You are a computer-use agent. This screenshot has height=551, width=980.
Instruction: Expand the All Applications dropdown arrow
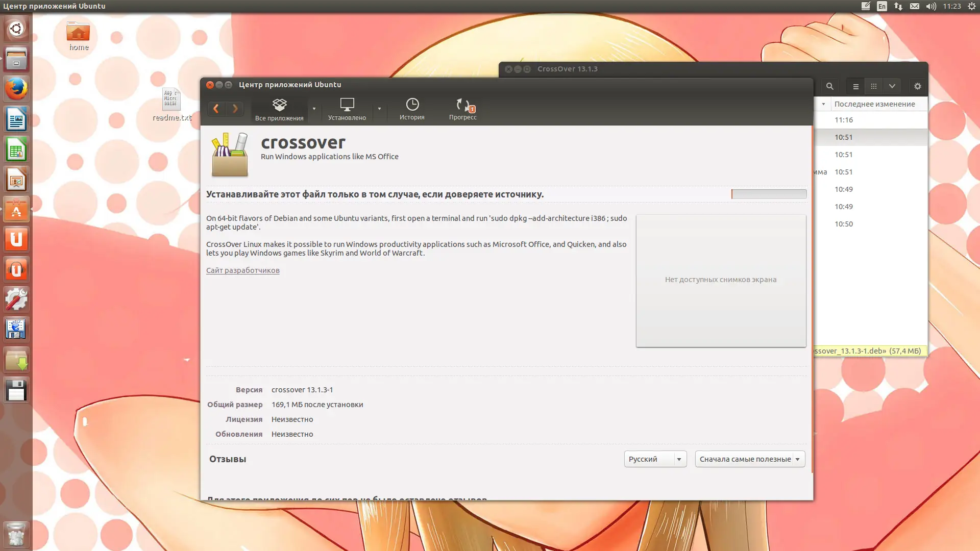pos(314,109)
